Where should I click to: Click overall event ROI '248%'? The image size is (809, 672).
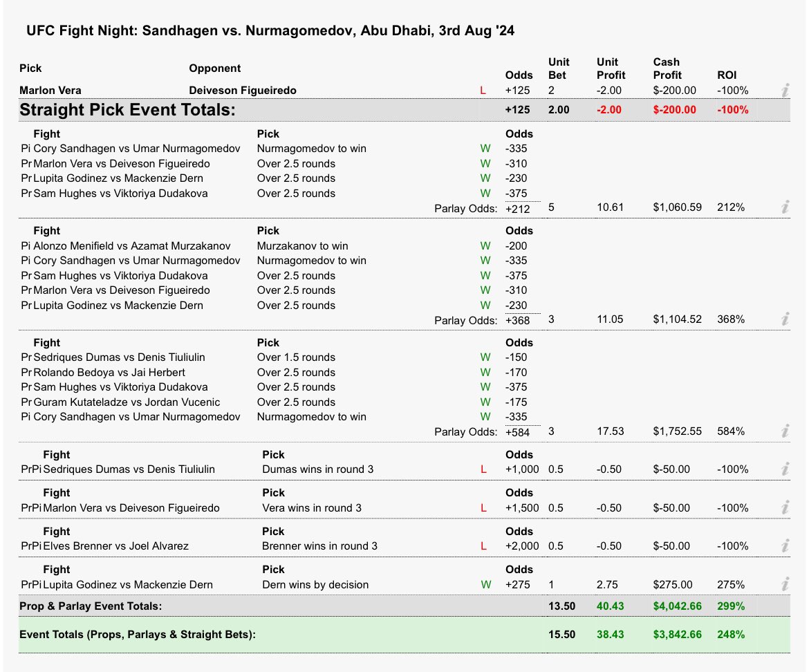click(x=731, y=635)
